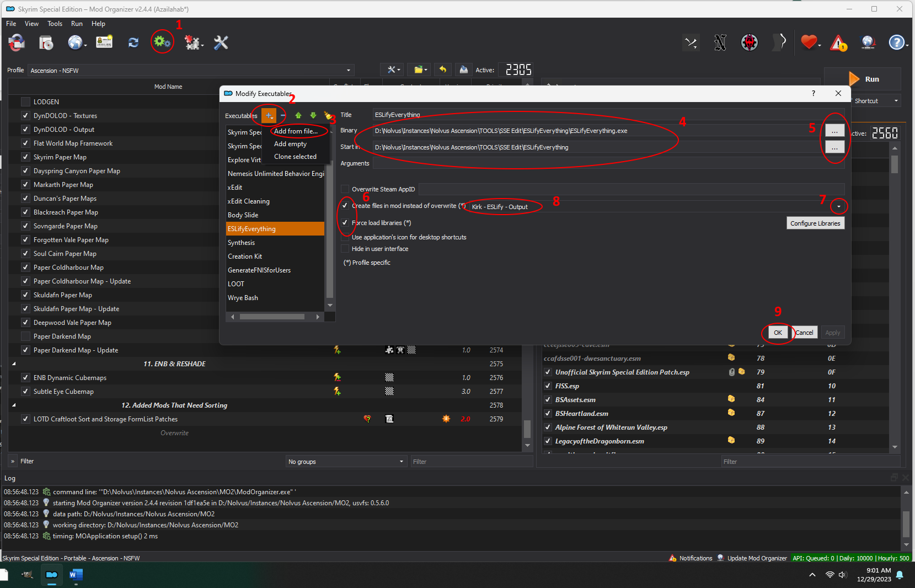Enable the Paper Darkend Map mod checkbox
Viewport: 915px width, 588px height.
[x=25, y=336]
